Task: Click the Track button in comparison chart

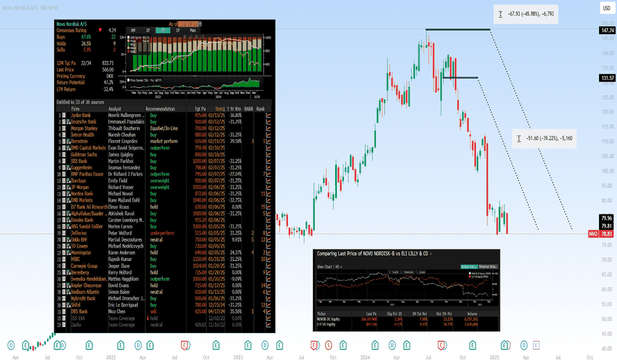Action: (395, 272)
